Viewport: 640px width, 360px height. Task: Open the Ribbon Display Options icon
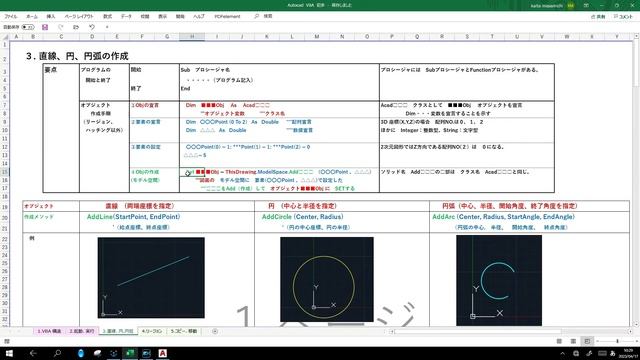pos(586,6)
